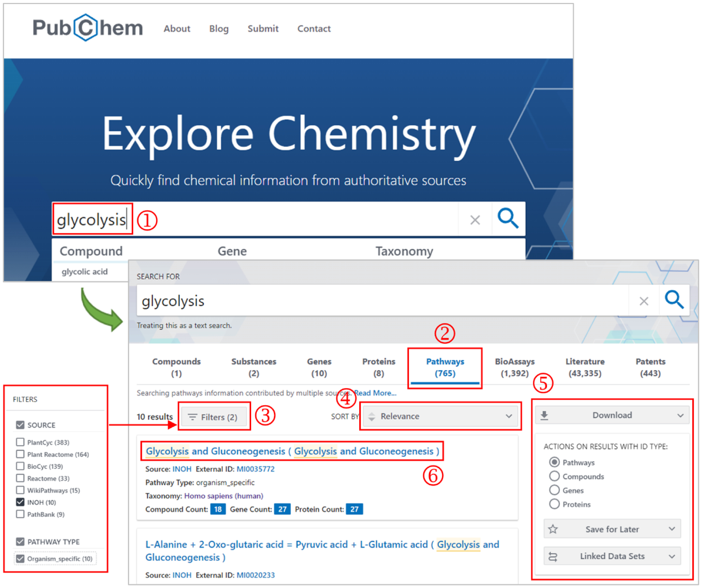
Task: Open the L-Alanine + 2-Oxo-glutaric acid result
Action: [x=322, y=551]
